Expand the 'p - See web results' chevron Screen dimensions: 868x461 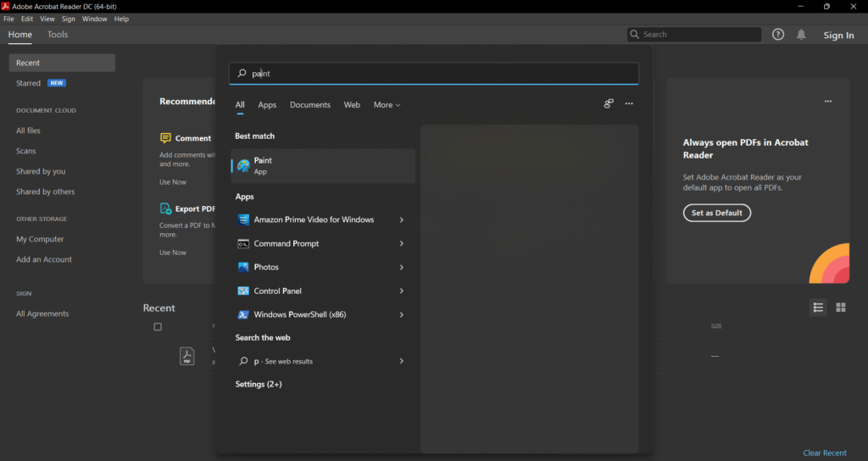click(401, 361)
